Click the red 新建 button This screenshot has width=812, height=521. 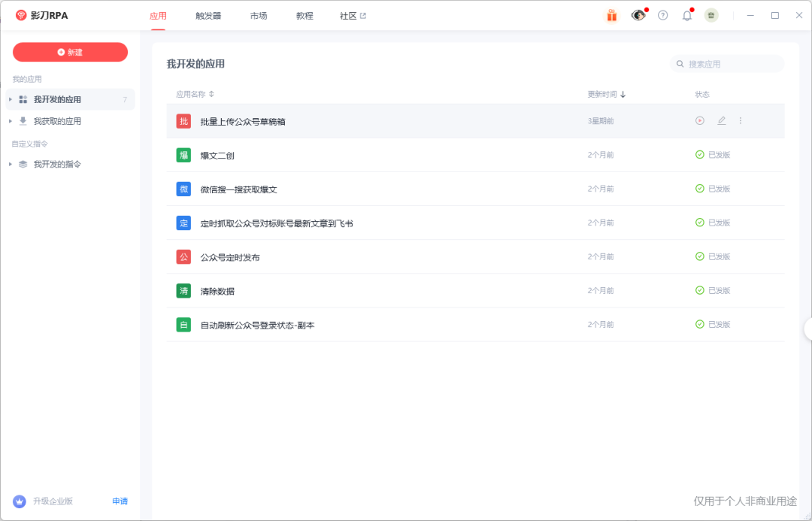click(x=71, y=53)
